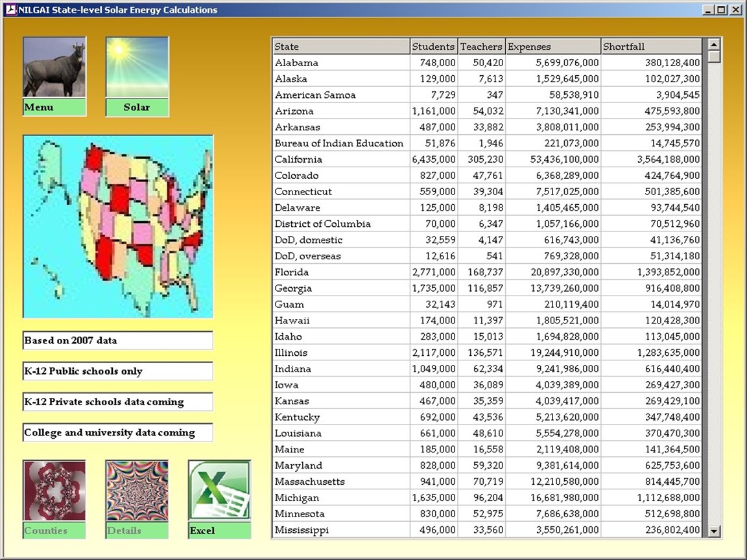747x560 pixels.
Task: Click the United States map image
Action: coord(118,226)
